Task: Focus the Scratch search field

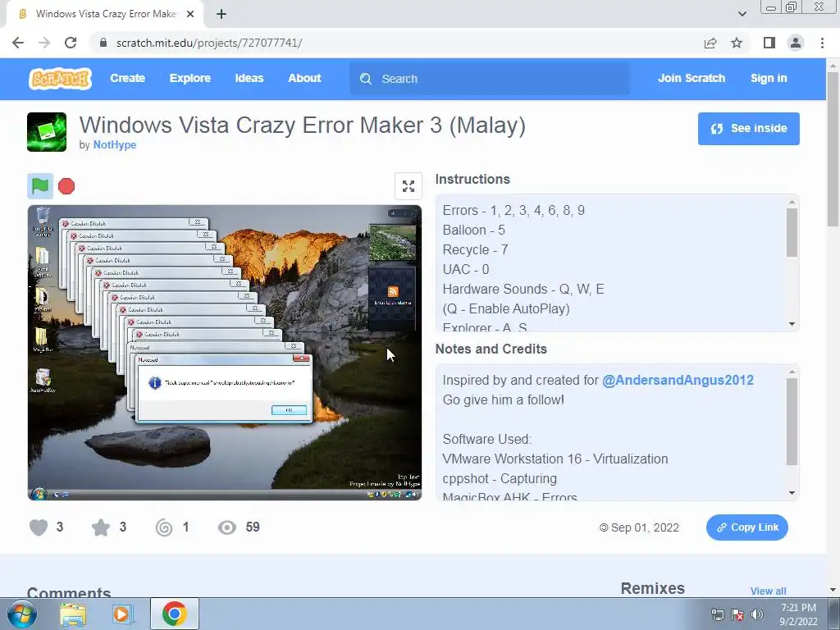Action: tap(490, 79)
